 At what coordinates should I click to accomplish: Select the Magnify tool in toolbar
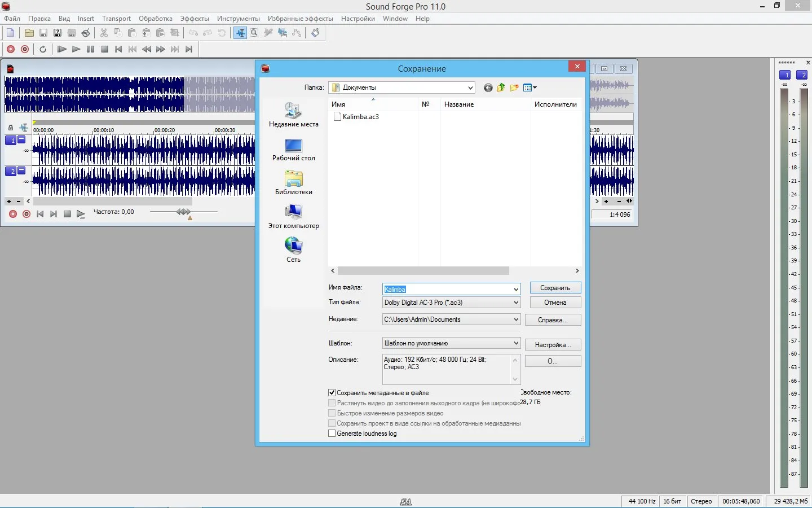(254, 33)
